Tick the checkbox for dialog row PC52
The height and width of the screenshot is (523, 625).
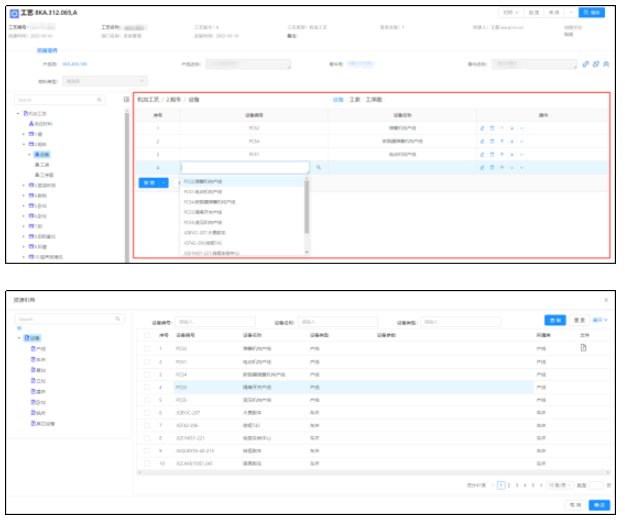tap(146, 348)
